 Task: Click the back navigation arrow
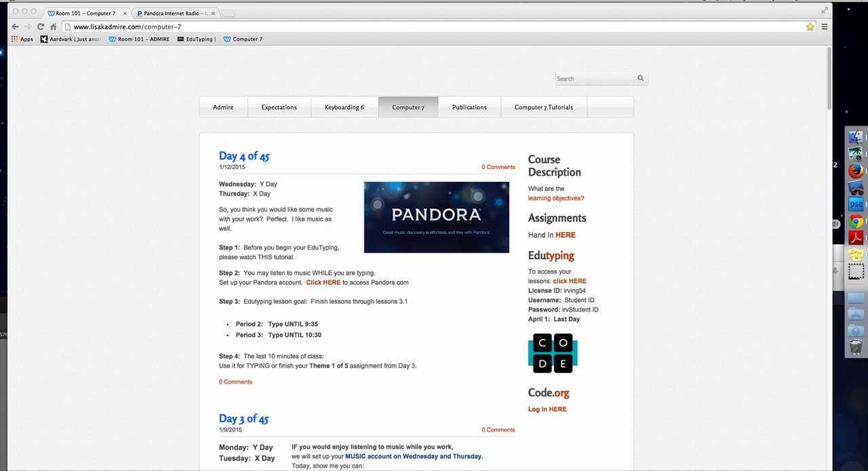pos(14,26)
